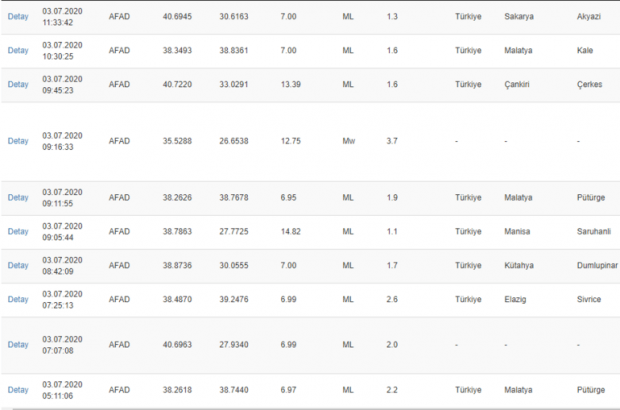Click the Çerkes district cell
Viewport: 620px width, 410px height.
point(590,84)
